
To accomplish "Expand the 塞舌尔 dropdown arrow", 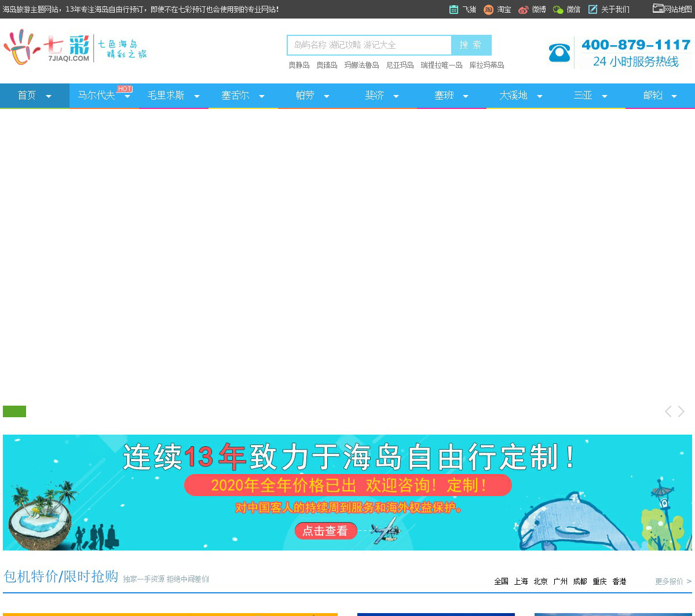I will (262, 96).
